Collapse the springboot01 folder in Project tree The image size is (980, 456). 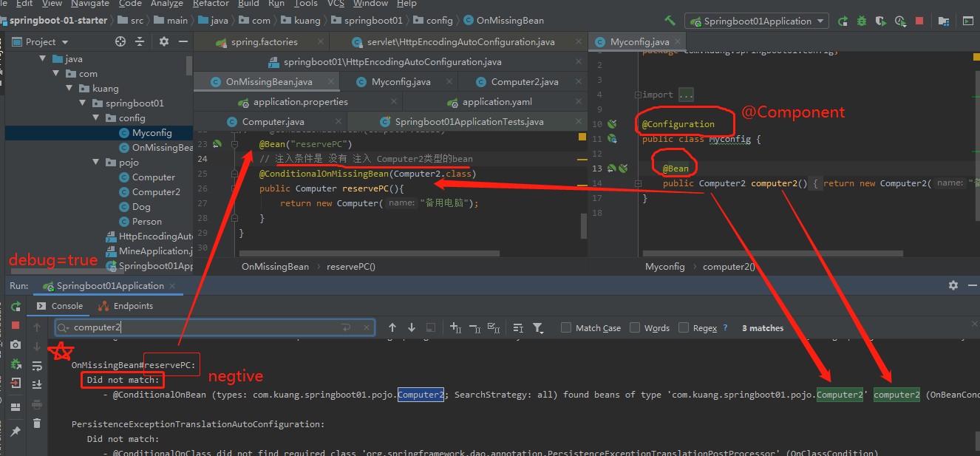[x=81, y=103]
